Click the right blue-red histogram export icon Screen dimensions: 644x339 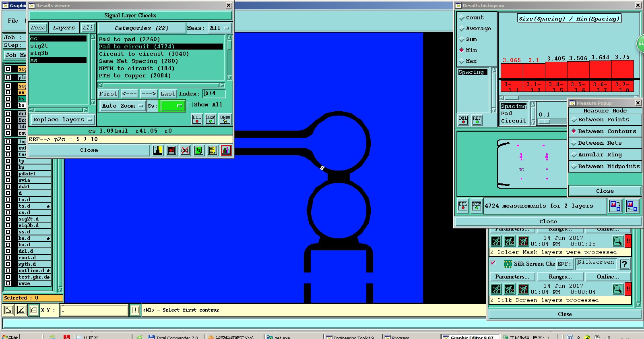pyautogui.click(x=632, y=206)
